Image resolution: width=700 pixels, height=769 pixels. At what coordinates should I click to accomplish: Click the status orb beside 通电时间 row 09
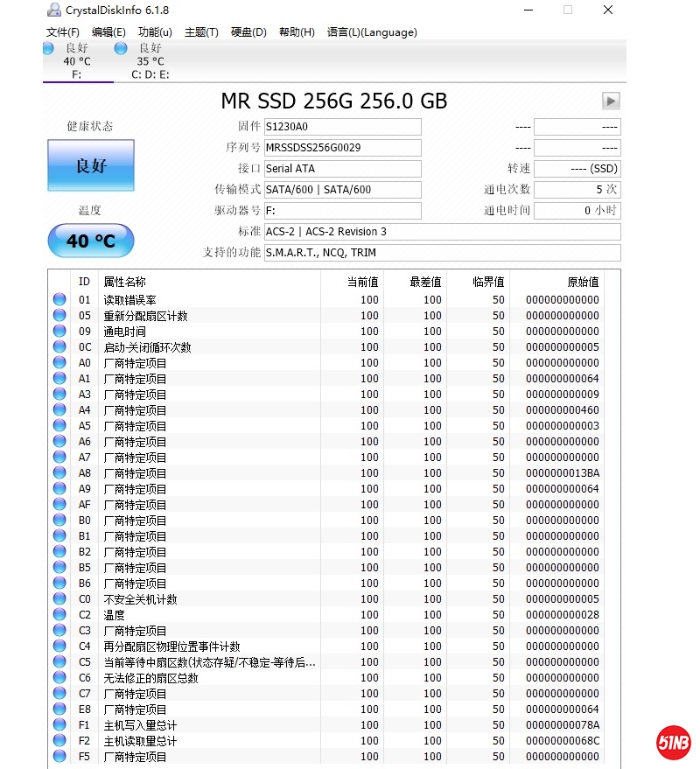59,331
